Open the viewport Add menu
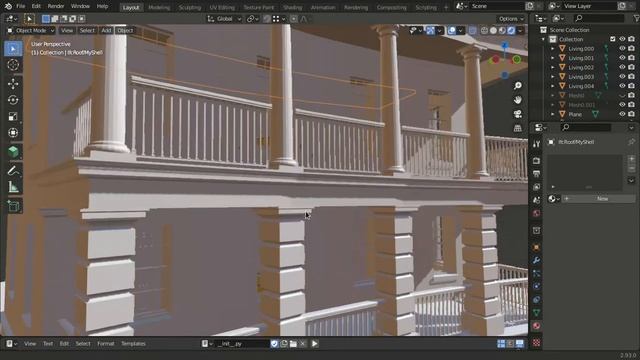640x360 pixels. 106,31
